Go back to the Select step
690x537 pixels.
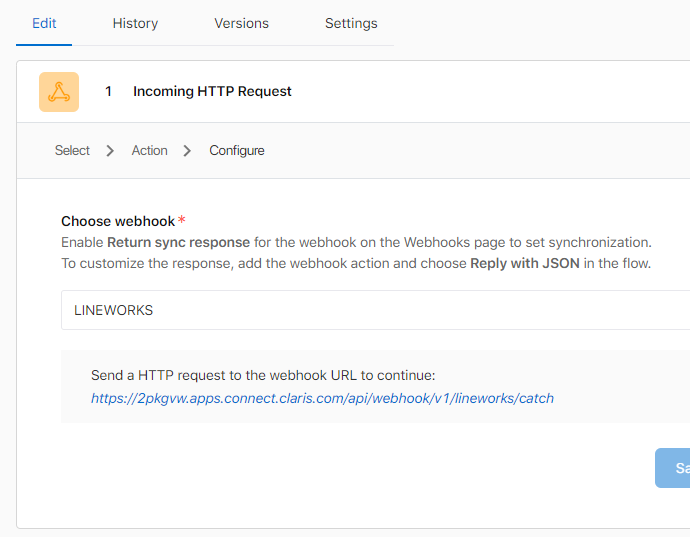(72, 151)
